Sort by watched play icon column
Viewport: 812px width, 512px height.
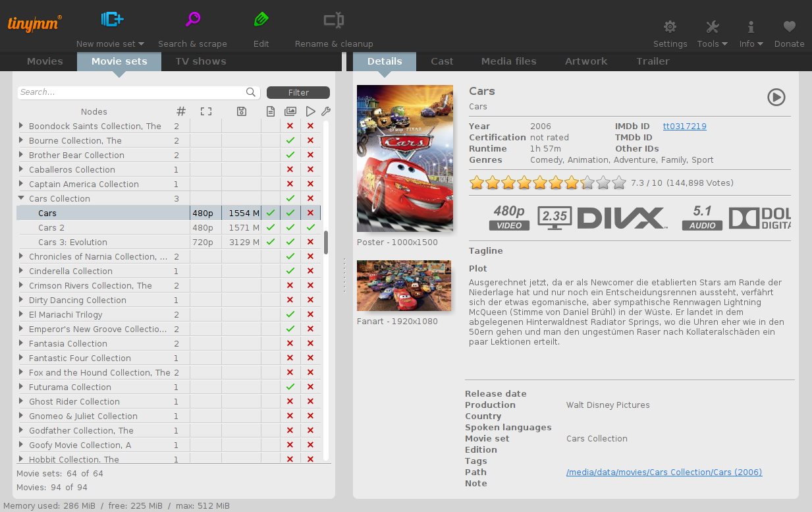click(x=310, y=111)
